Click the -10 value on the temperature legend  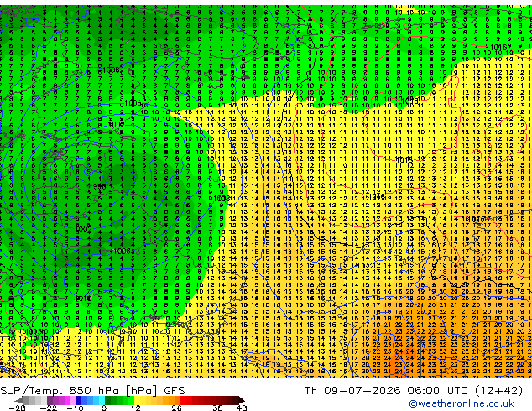tap(75, 408)
